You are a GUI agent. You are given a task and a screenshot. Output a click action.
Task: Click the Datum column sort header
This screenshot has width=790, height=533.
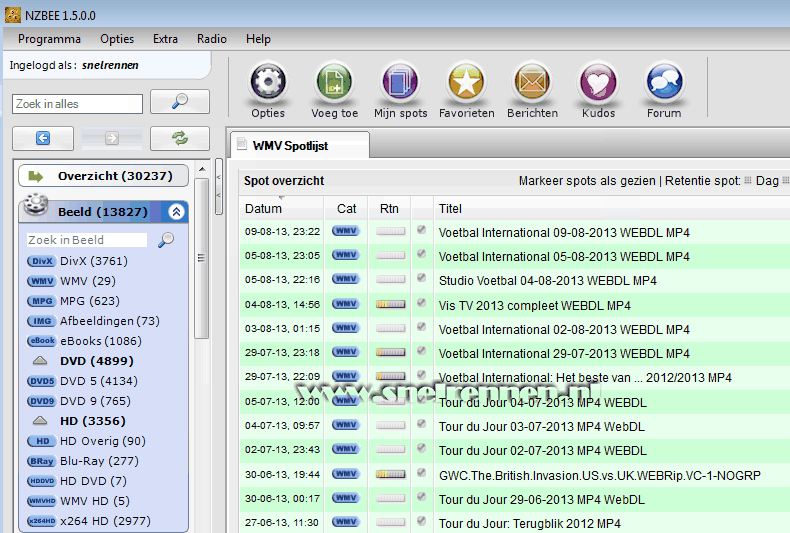[282, 209]
